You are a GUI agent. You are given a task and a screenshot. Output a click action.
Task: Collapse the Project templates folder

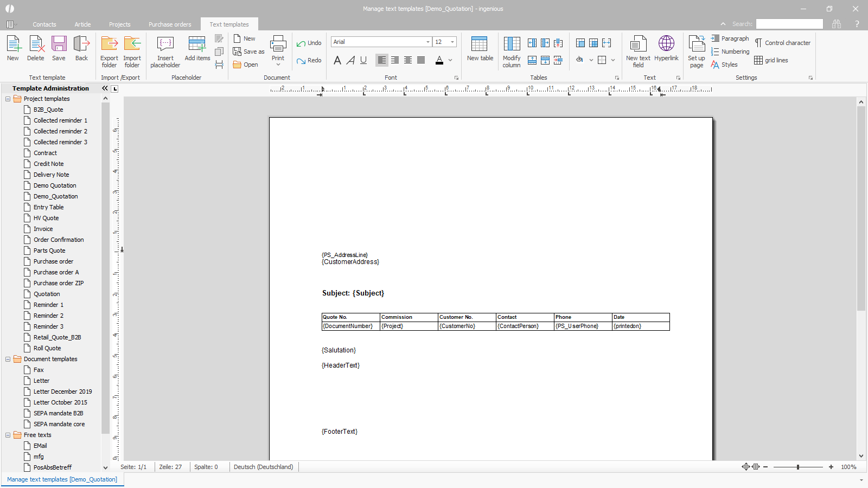pyautogui.click(x=8, y=99)
